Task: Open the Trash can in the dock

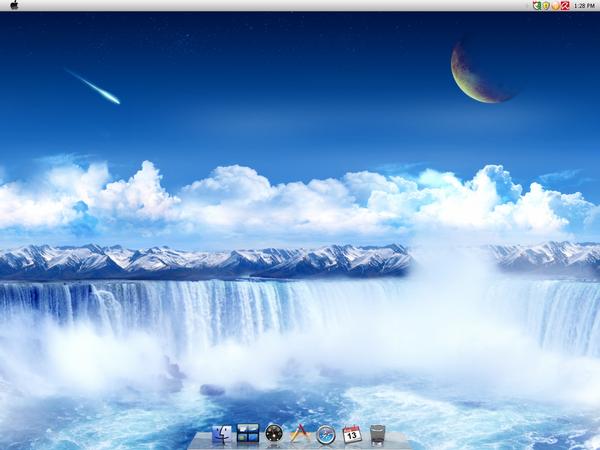Action: (x=377, y=435)
